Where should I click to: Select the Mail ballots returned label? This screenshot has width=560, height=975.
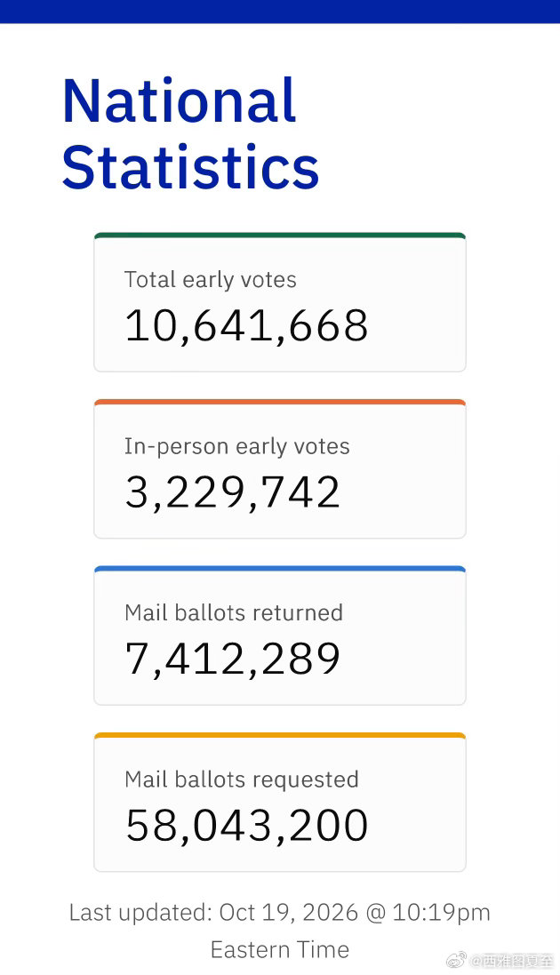234,613
